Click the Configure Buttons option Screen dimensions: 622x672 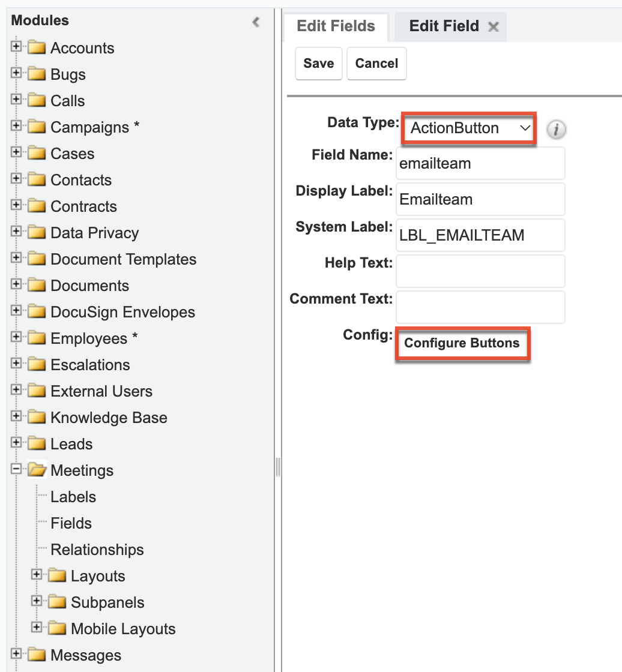coord(462,343)
